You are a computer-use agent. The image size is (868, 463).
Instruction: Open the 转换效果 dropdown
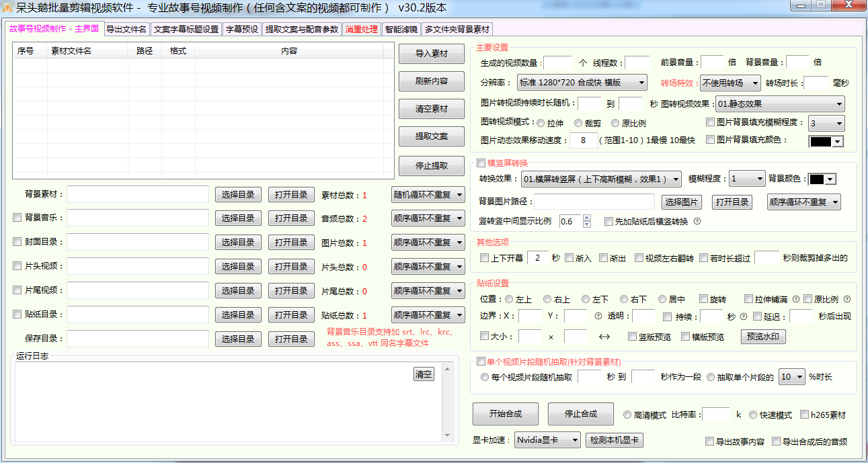(601, 179)
